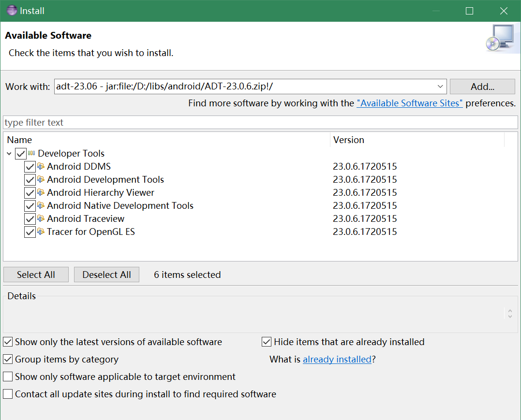Click the Android Development Tools plugin icon
521x420 pixels.
pyautogui.click(x=41, y=180)
